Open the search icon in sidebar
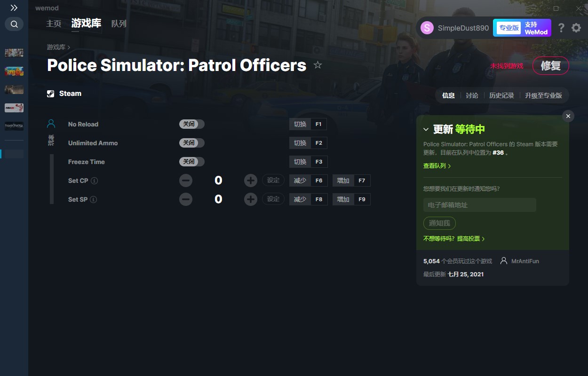This screenshot has width=588, height=376. [x=14, y=24]
